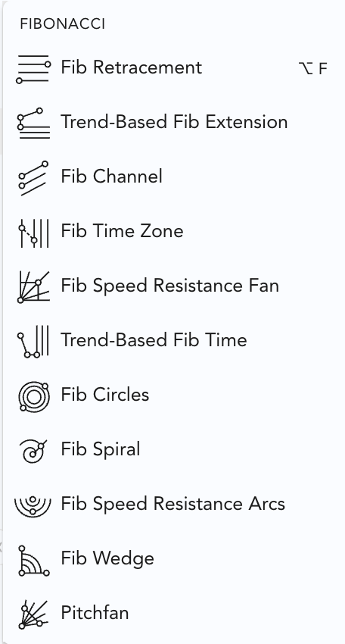Click the Fib Retracement menu label

click(x=132, y=67)
